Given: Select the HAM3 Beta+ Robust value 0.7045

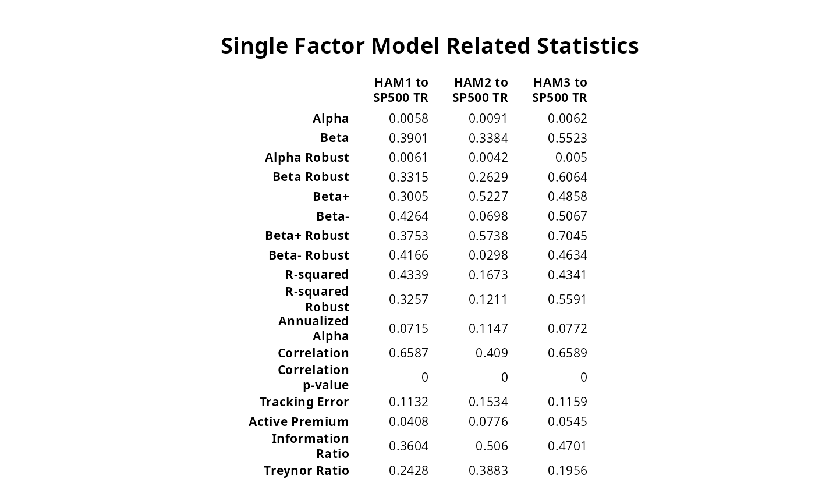Looking at the screenshot, I should tap(568, 236).
